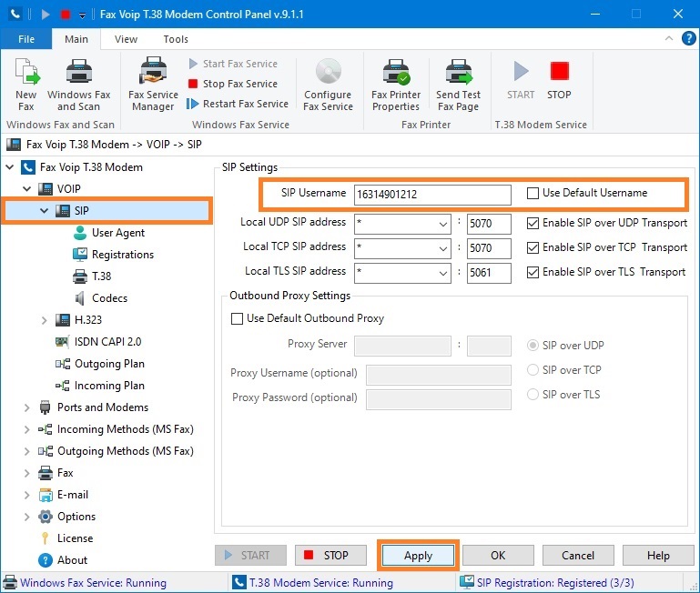Select About tree node
The image size is (700, 593).
[x=63, y=560]
